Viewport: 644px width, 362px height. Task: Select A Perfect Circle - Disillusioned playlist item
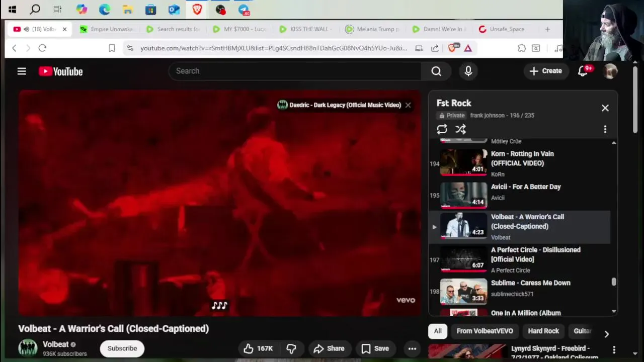tap(520, 259)
